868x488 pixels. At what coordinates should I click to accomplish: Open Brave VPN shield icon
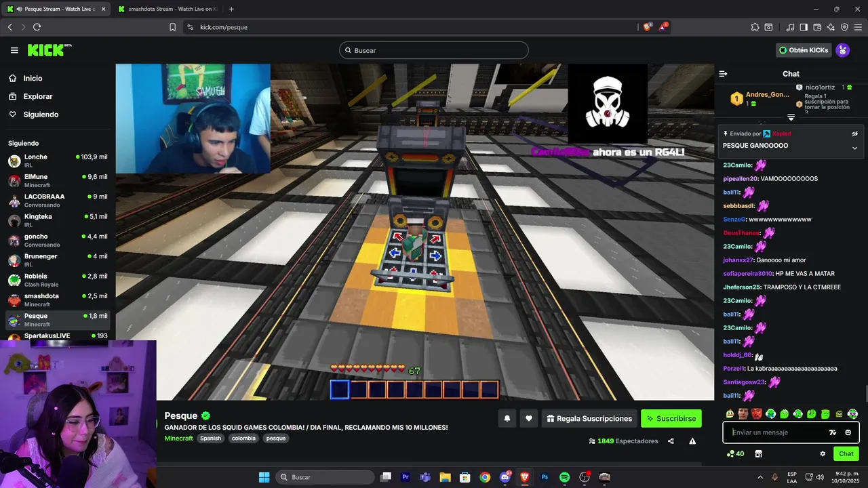(844, 27)
